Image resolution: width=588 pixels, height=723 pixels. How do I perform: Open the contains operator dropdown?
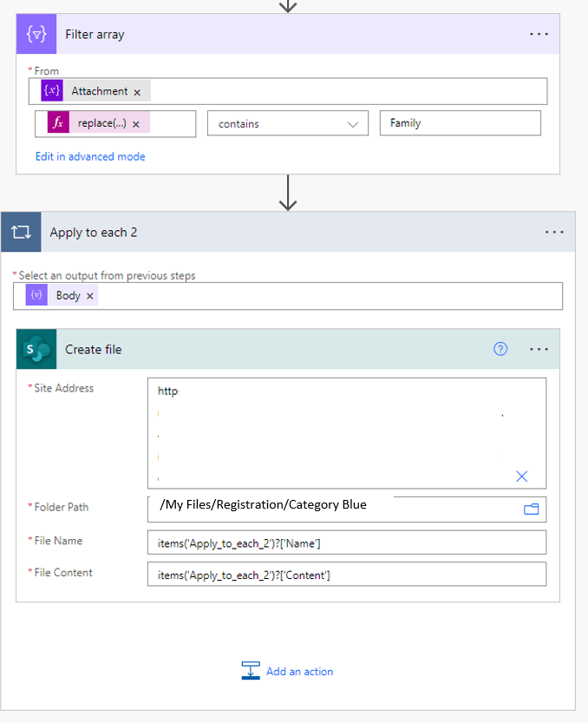tap(288, 123)
